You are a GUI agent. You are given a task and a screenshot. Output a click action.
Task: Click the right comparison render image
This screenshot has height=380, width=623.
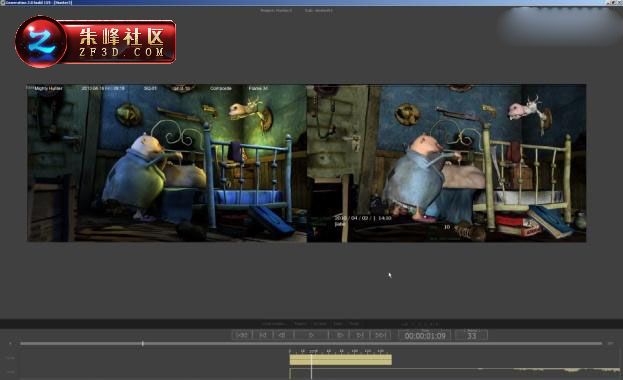pos(446,163)
